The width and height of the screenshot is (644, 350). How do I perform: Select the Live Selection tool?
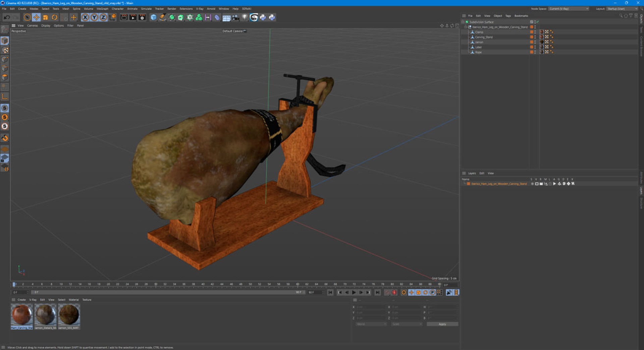pyautogui.click(x=27, y=17)
